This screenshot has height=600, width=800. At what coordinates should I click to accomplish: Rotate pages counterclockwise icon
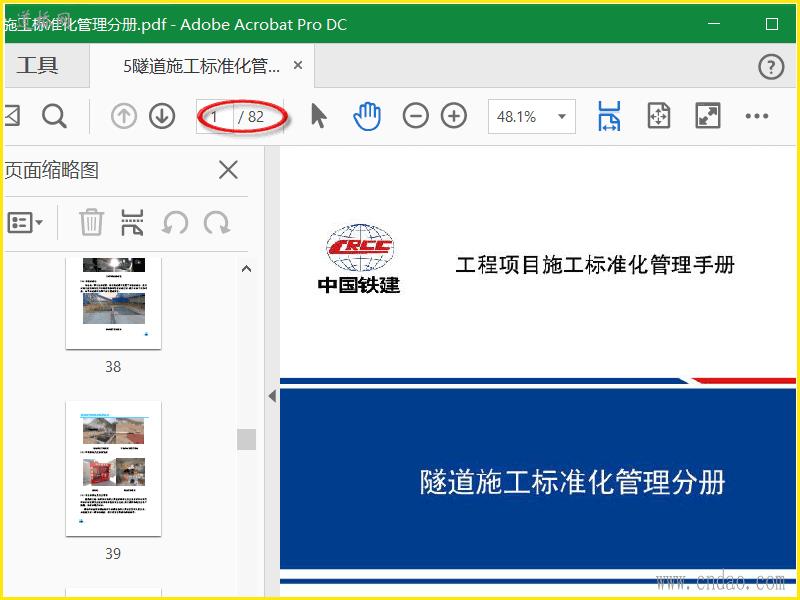click(x=175, y=223)
